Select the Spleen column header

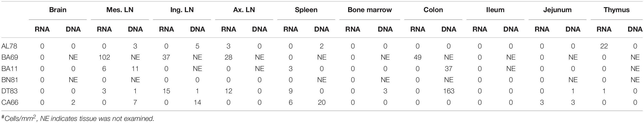coord(306,10)
